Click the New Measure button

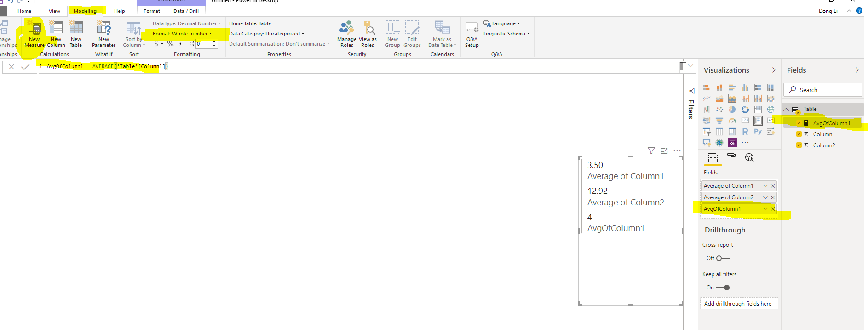pos(34,34)
